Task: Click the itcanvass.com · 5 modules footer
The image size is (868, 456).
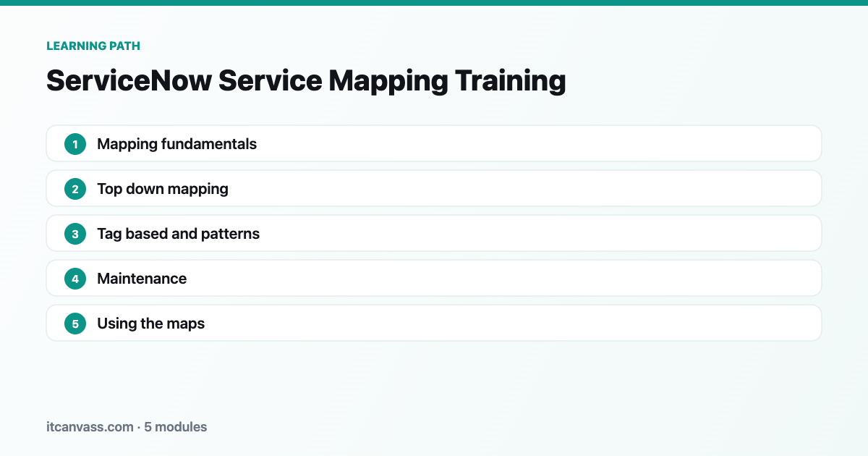Action: point(127,427)
